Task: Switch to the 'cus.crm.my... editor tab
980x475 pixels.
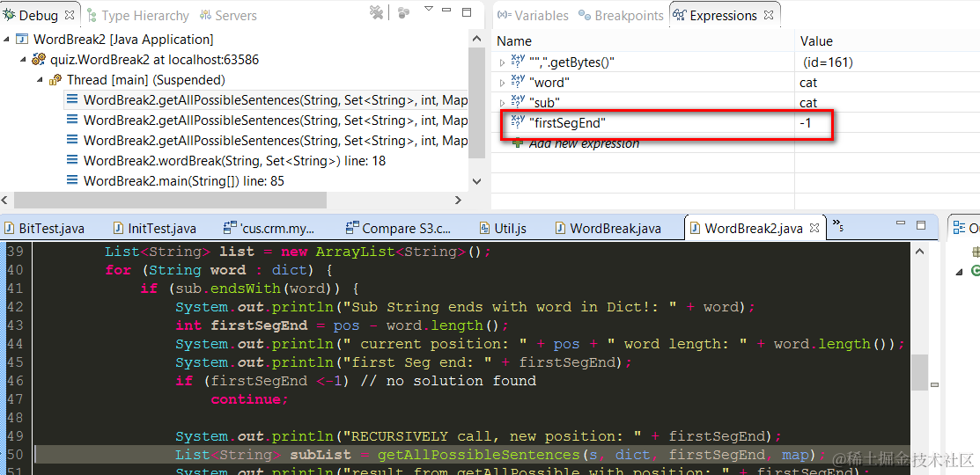Action: pos(269,229)
